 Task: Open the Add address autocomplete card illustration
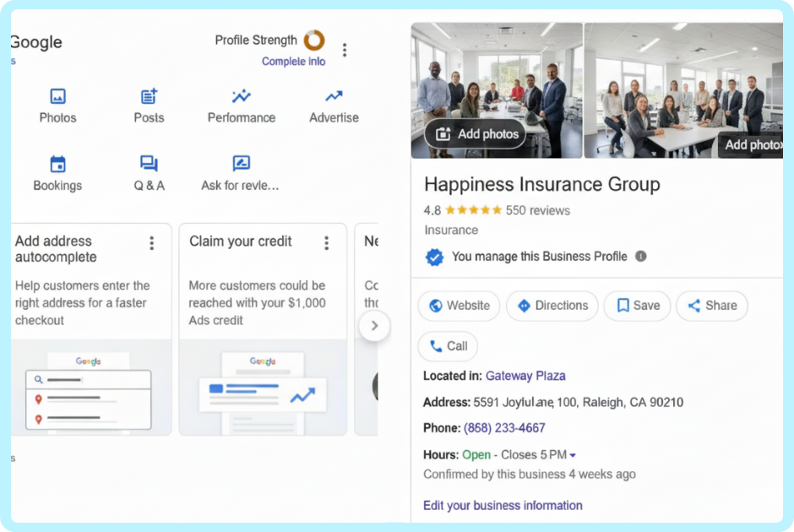(90, 388)
